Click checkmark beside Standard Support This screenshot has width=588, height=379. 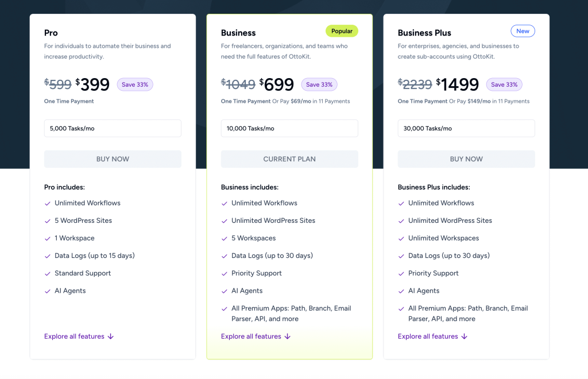click(48, 274)
